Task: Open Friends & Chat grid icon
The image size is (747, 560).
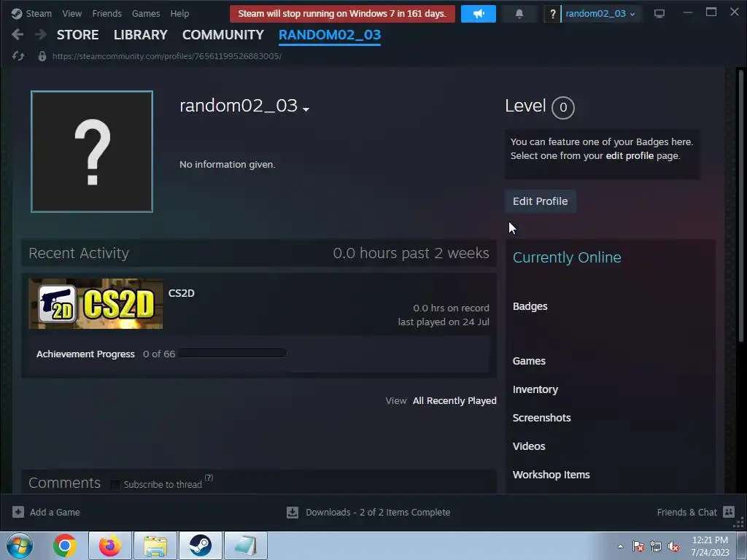Action: pos(729,512)
